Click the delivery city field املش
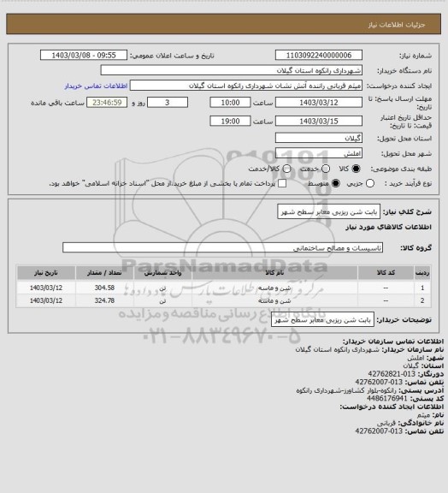 point(319,153)
